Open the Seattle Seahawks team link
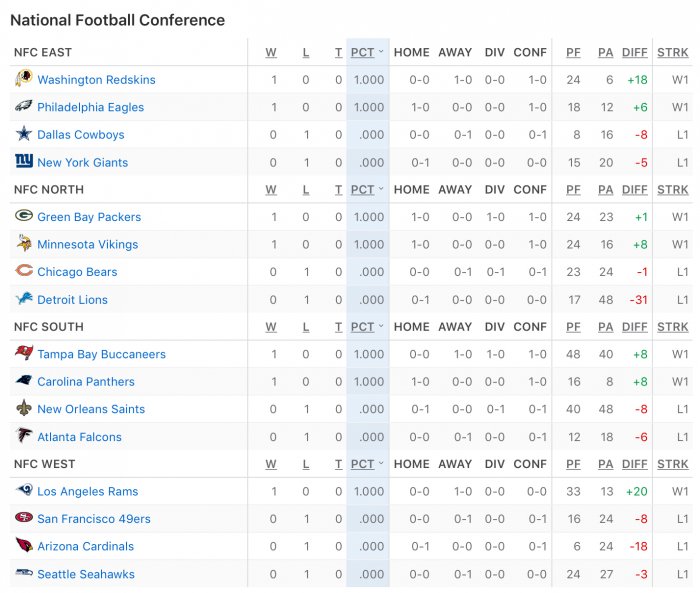The width and height of the screenshot is (700, 593). tap(86, 574)
